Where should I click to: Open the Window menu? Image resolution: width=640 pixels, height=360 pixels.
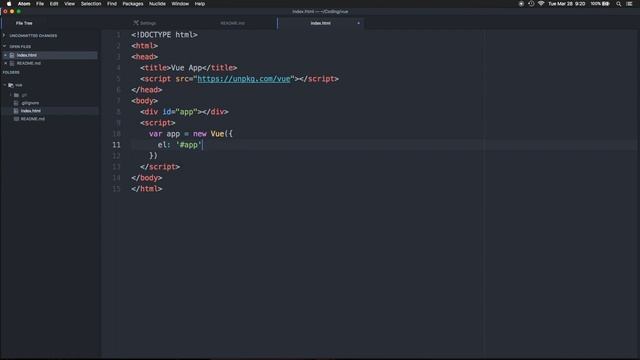(180, 4)
